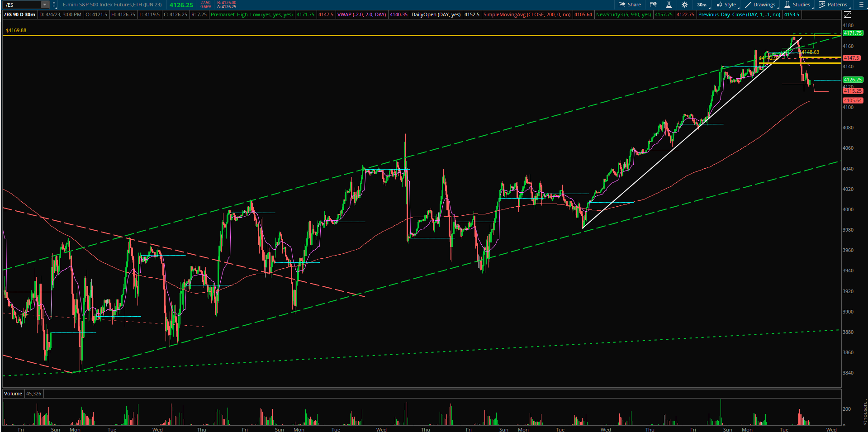This screenshot has height=432, width=868.
Task: Open the Style dropdown menu
Action: point(726,5)
